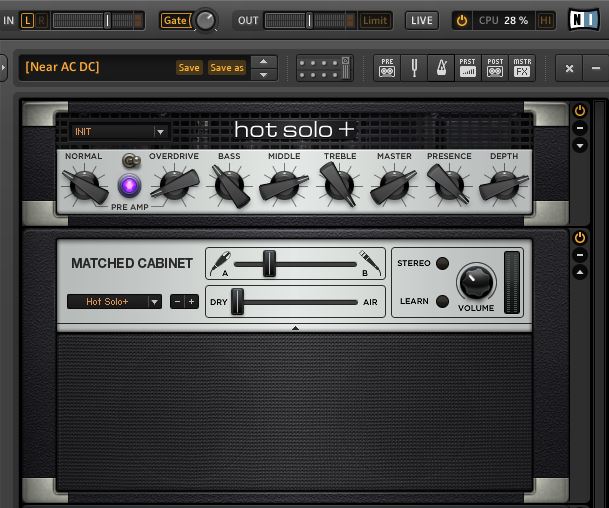
Task: Toggle the output Limit button
Action: (x=375, y=21)
